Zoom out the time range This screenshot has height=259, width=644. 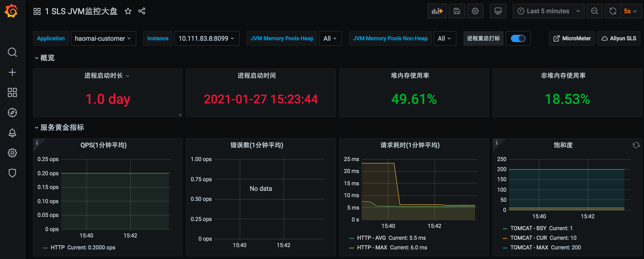coord(595,11)
